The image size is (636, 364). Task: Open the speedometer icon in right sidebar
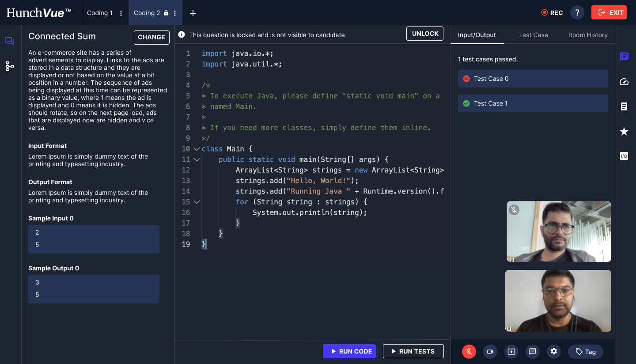tap(624, 82)
